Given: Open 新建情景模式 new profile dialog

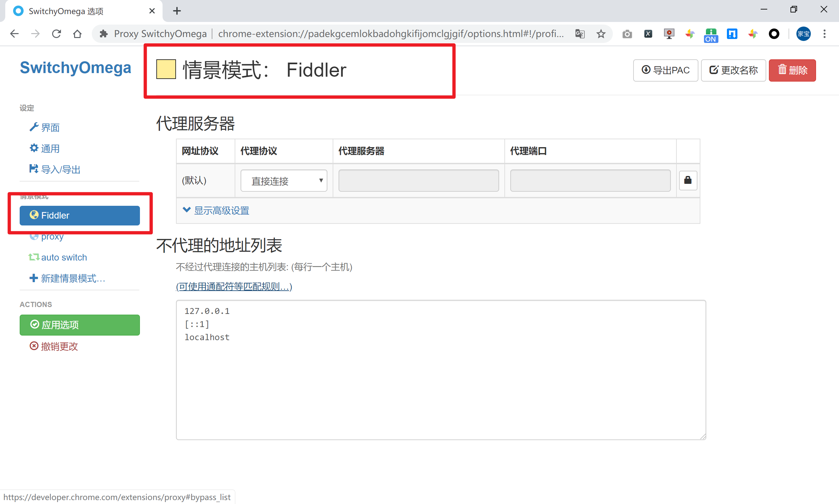Looking at the screenshot, I should (68, 278).
